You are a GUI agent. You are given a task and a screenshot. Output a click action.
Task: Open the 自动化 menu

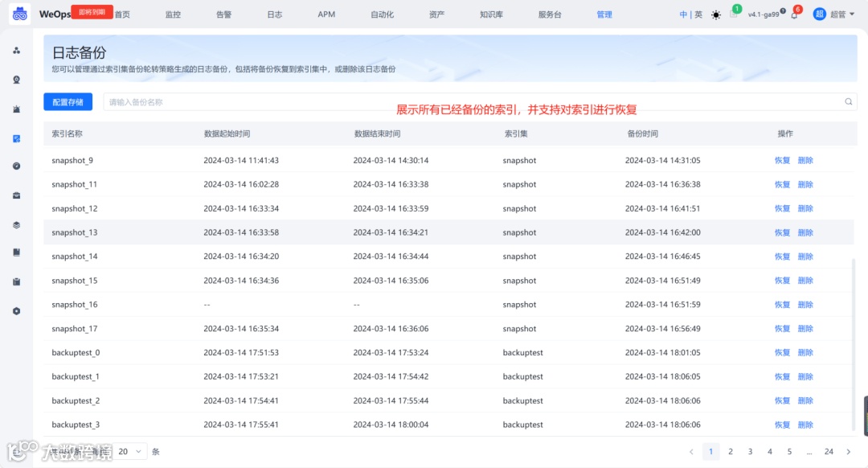click(x=382, y=14)
